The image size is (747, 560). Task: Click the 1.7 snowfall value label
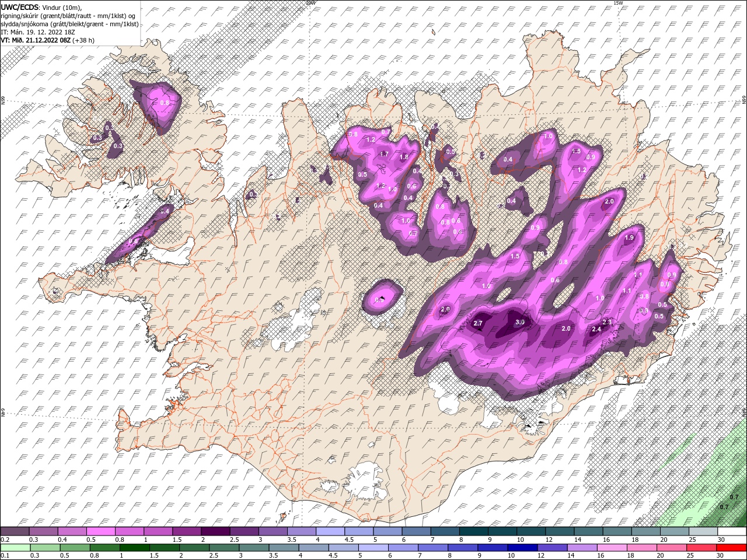point(384,154)
